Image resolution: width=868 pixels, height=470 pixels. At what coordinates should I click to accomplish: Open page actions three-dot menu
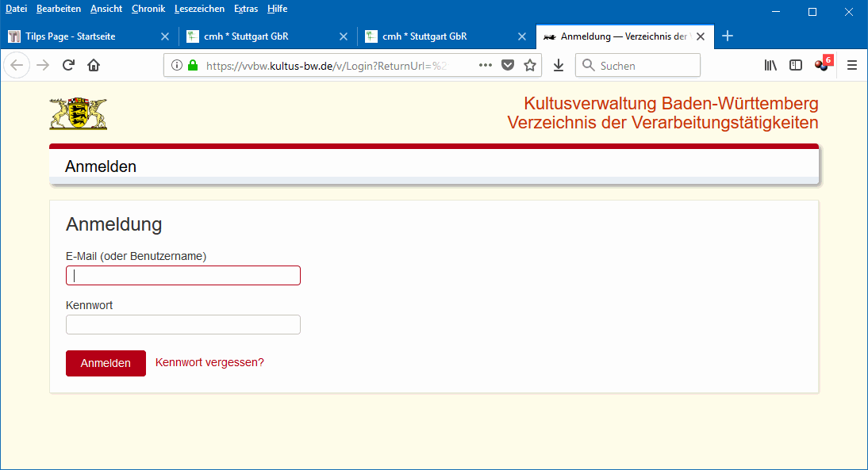(486, 66)
